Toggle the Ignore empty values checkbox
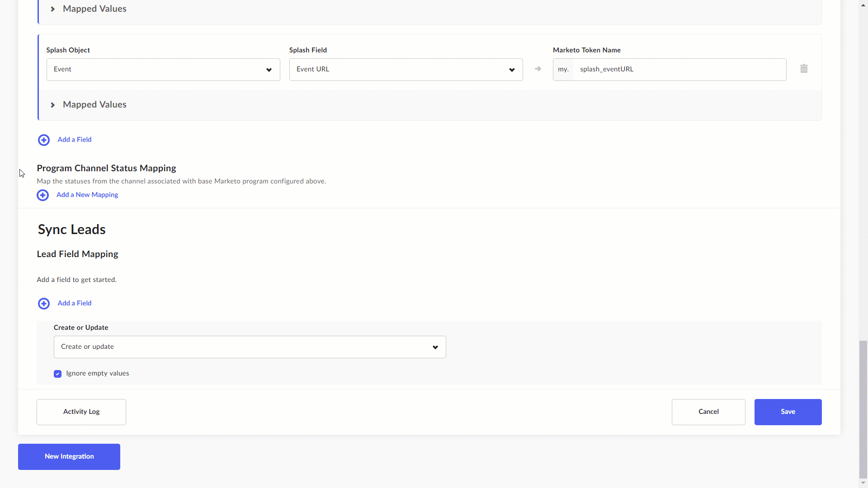The width and height of the screenshot is (868, 488). [x=57, y=374]
